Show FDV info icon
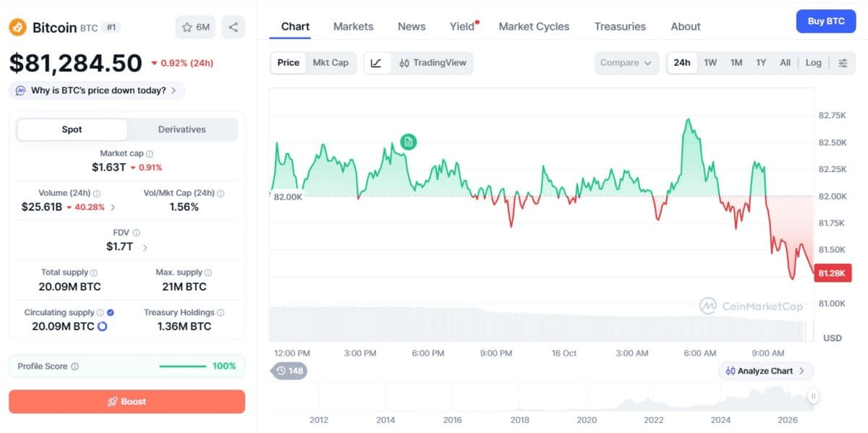This screenshot has width=868, height=433. (137, 233)
